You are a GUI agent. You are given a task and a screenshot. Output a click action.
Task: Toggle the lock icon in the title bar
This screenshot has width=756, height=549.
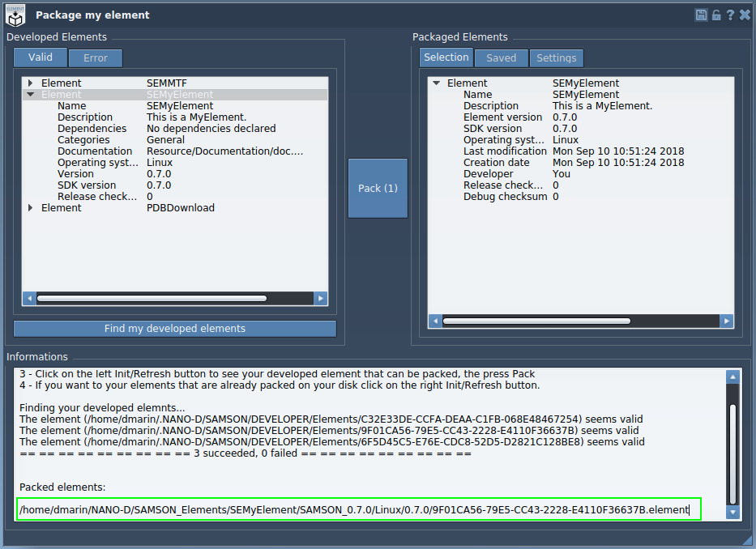(715, 14)
